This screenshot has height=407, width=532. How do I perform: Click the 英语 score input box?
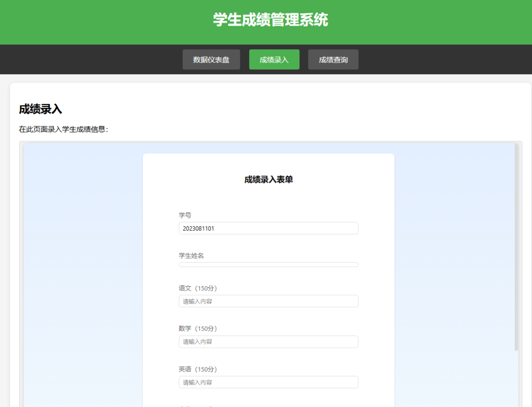pyautogui.click(x=268, y=382)
